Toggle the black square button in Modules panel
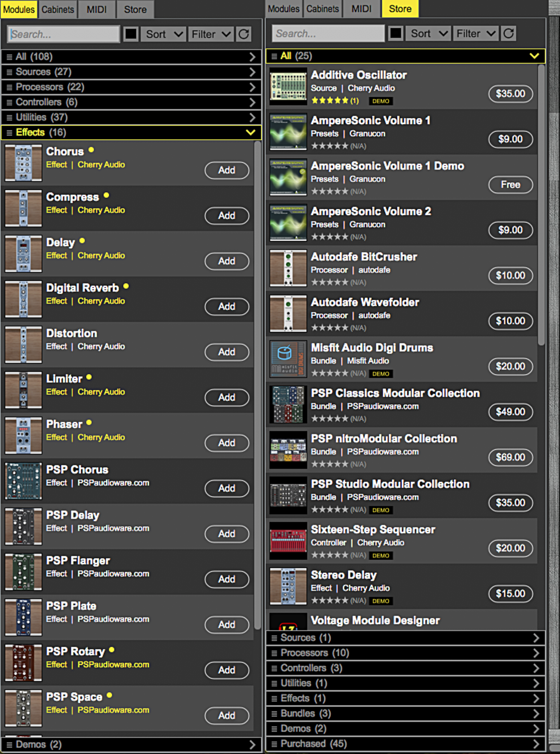Screen dimensions: 560x754 (x=131, y=34)
